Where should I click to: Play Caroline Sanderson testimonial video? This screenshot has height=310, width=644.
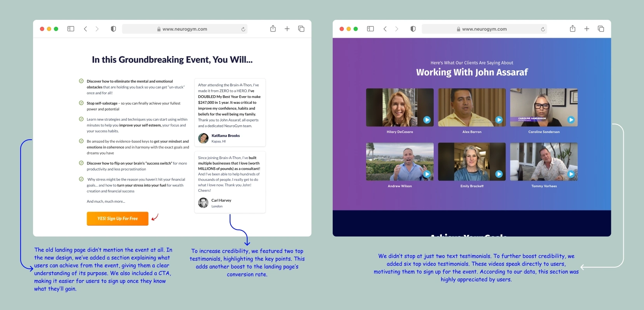pyautogui.click(x=571, y=120)
